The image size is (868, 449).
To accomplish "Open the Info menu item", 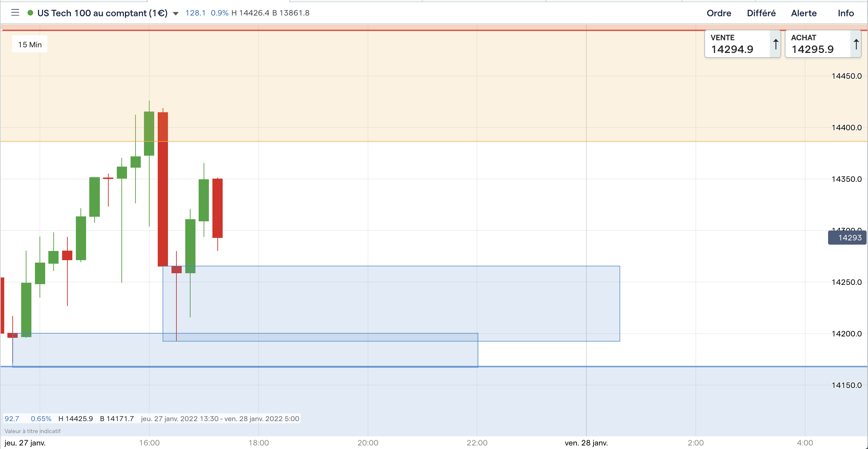I will [846, 13].
